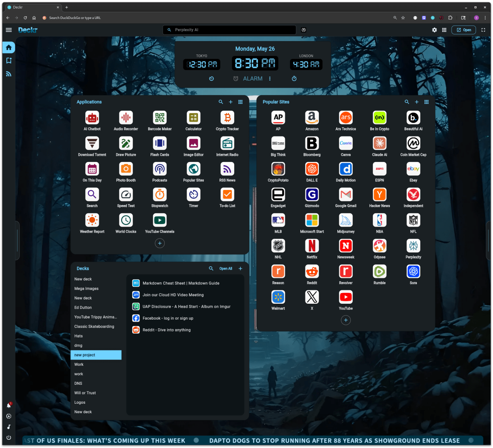493x448 pixels.
Task: Toggle grid view in Applications panel
Action: 240,102
